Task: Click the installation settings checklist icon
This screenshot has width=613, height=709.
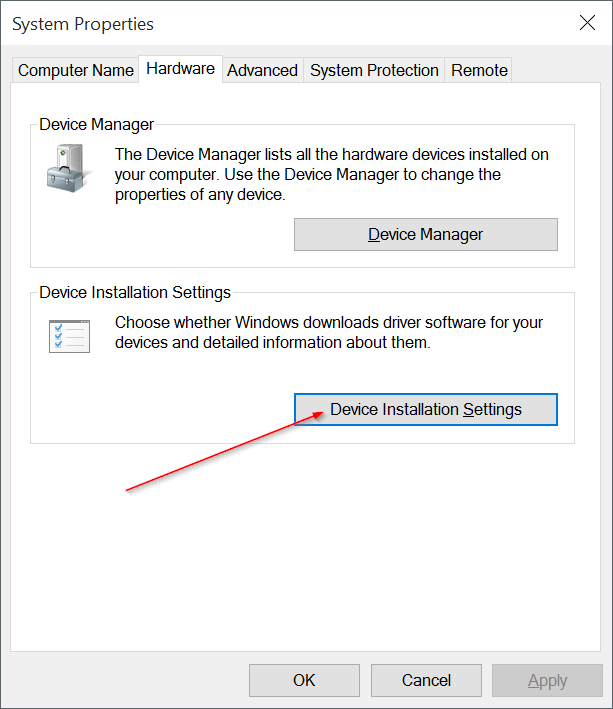Action: (x=69, y=336)
